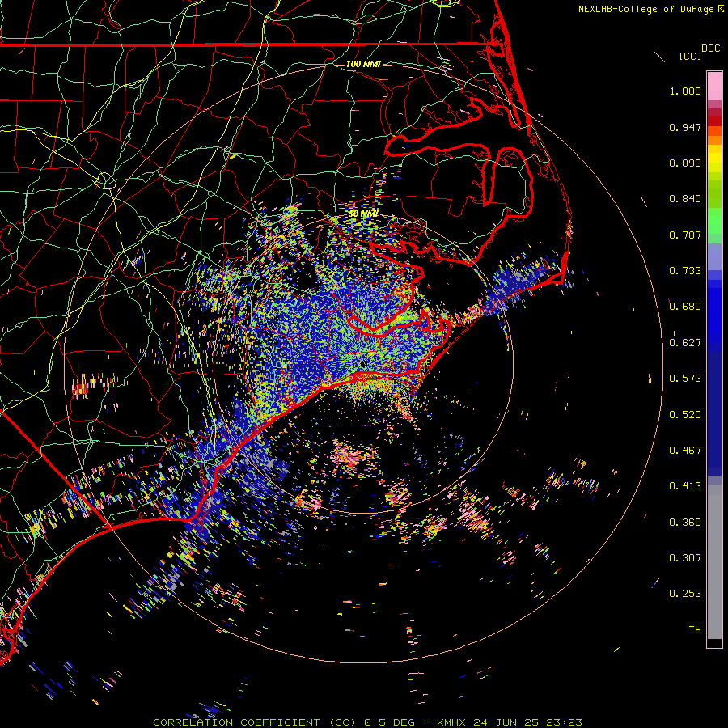Viewport: 728px width, 728px height.
Task: Click the TH threshold label
Action: tap(695, 630)
